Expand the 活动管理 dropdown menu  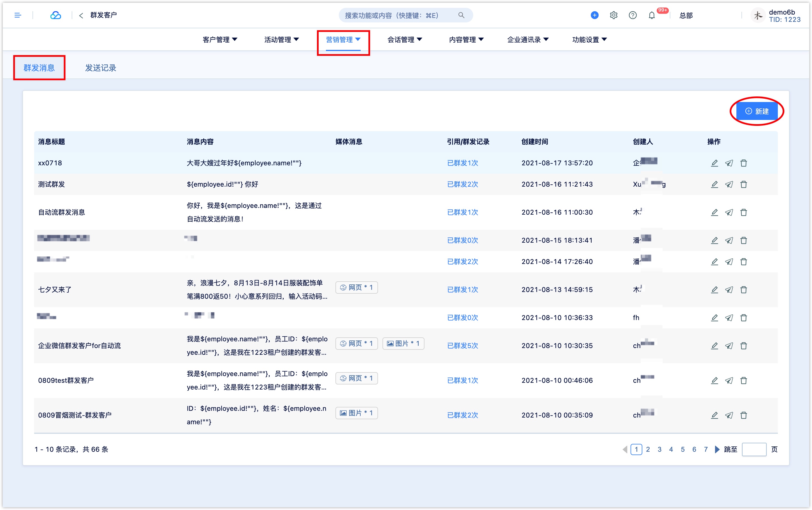(281, 40)
